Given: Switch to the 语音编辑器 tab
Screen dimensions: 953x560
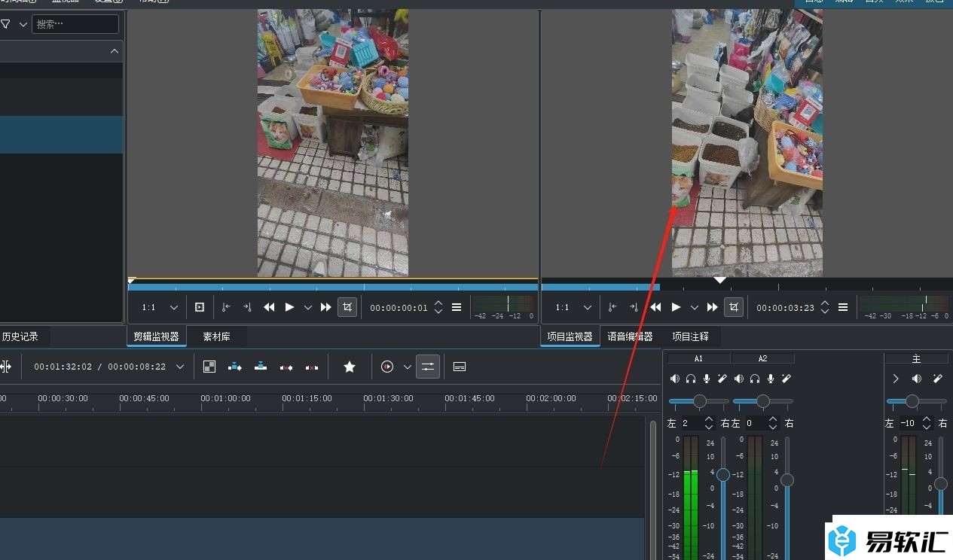Looking at the screenshot, I should pyautogui.click(x=631, y=336).
